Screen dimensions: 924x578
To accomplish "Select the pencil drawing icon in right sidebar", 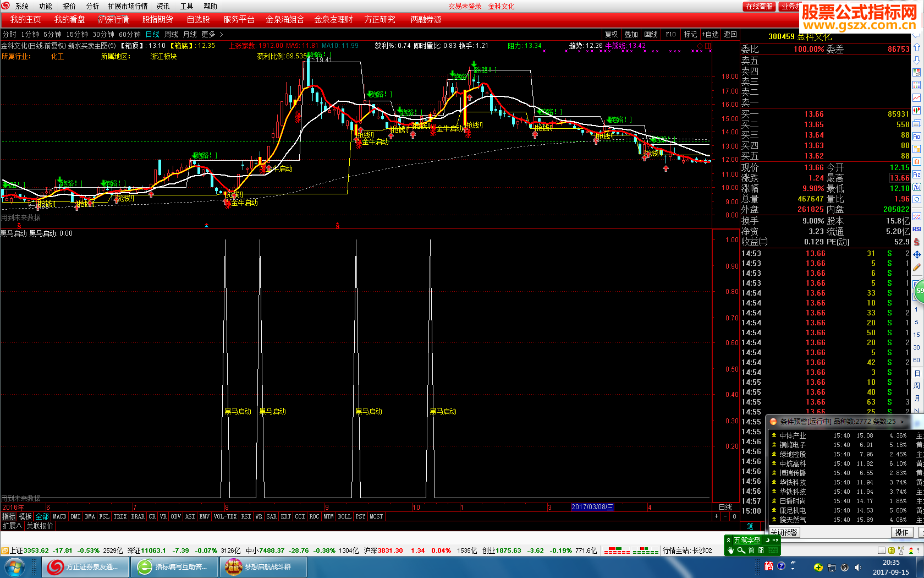I will 917,268.
